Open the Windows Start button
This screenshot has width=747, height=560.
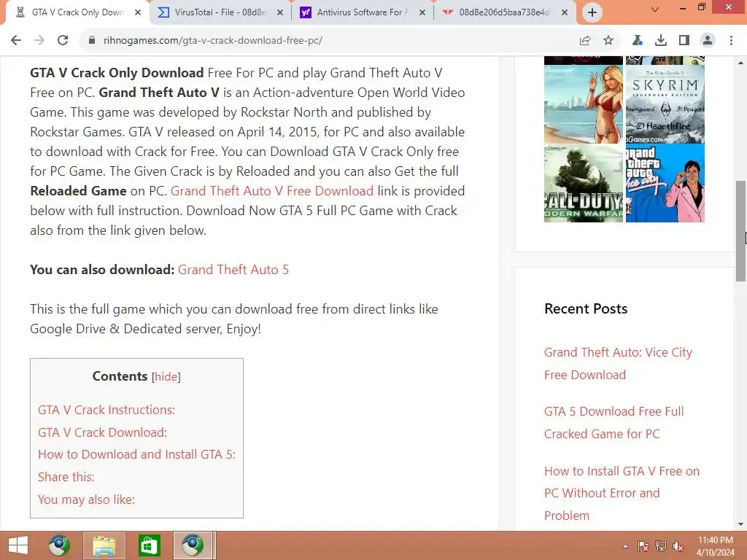(18, 545)
